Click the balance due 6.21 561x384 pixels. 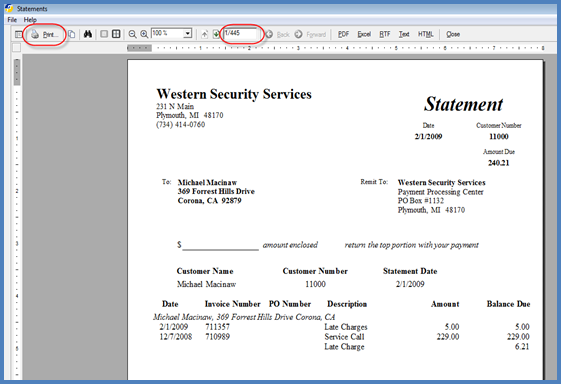pyautogui.click(x=522, y=346)
